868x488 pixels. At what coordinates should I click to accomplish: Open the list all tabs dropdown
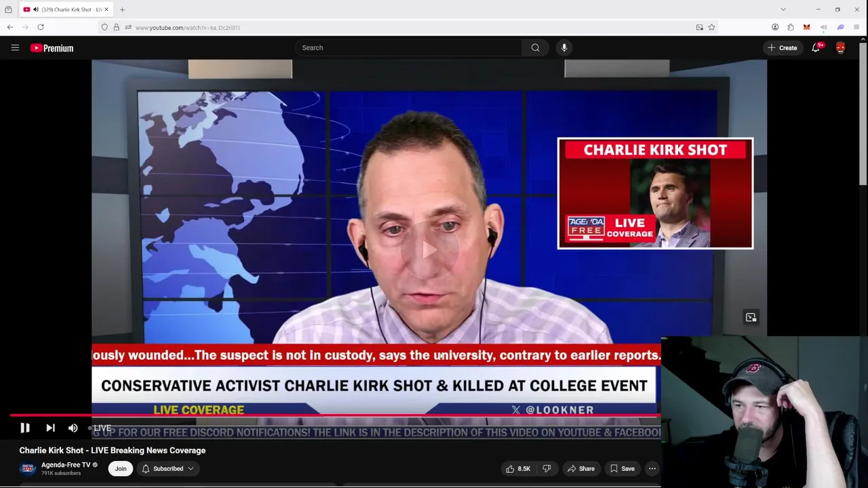click(x=783, y=9)
